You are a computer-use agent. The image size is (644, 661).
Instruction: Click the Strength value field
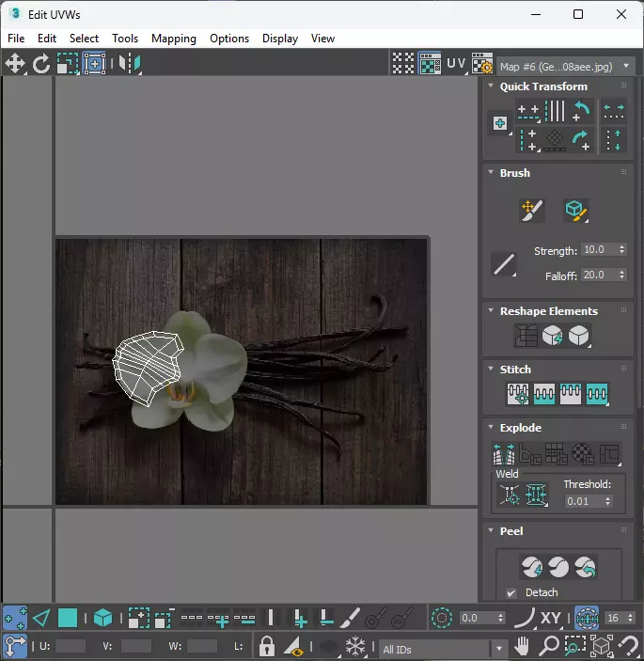pos(599,249)
